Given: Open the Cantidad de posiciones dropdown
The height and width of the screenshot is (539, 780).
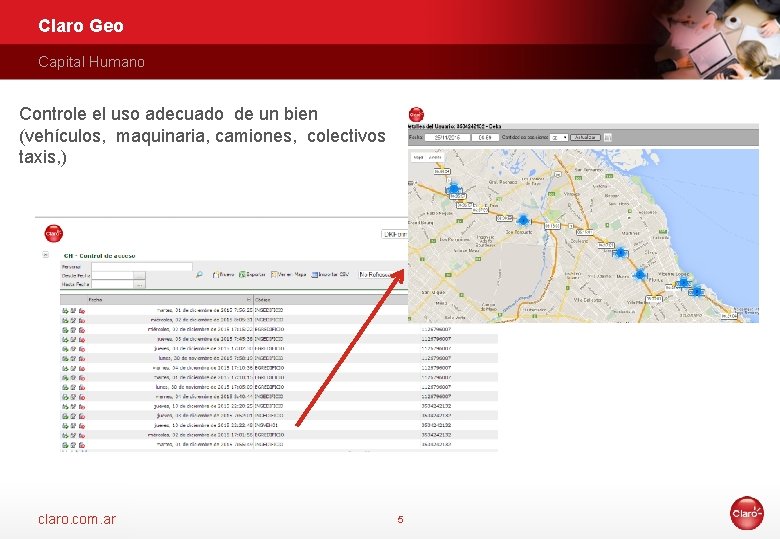Looking at the screenshot, I should click(559, 137).
